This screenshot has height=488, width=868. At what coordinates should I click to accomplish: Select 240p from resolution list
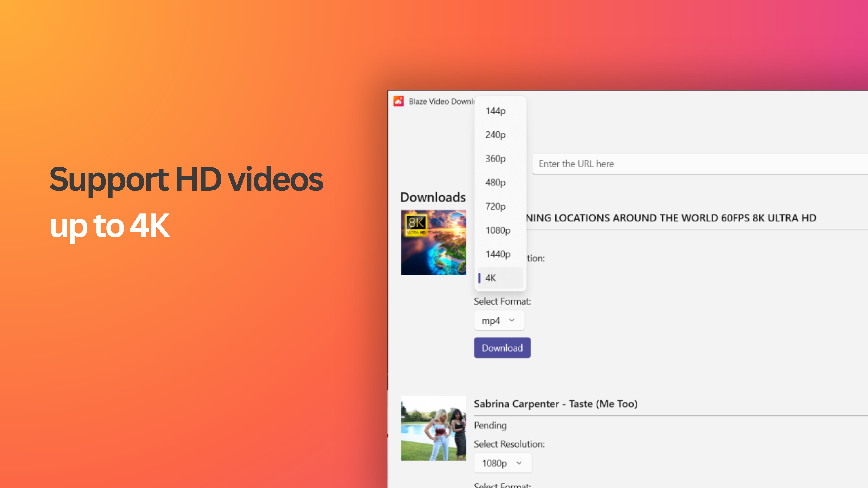coord(495,135)
